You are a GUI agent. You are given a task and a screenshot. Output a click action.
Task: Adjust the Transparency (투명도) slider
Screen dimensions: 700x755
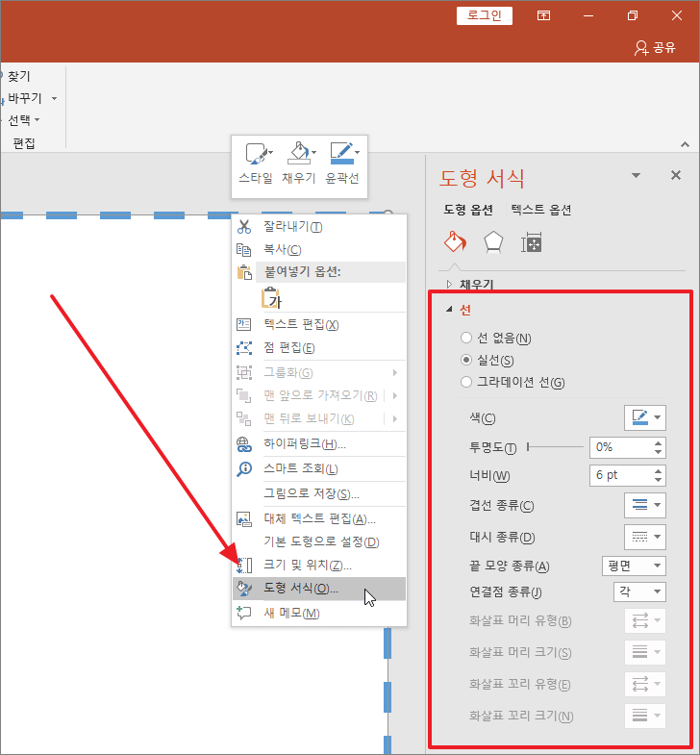pos(555,447)
